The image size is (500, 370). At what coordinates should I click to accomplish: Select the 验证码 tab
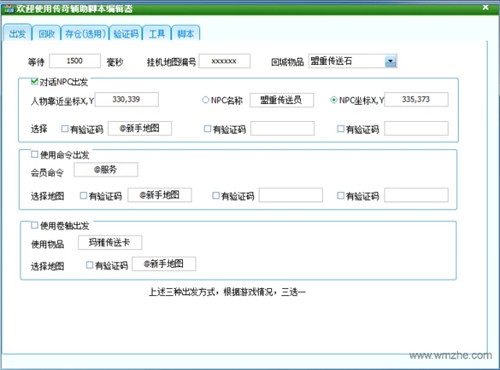click(x=126, y=33)
